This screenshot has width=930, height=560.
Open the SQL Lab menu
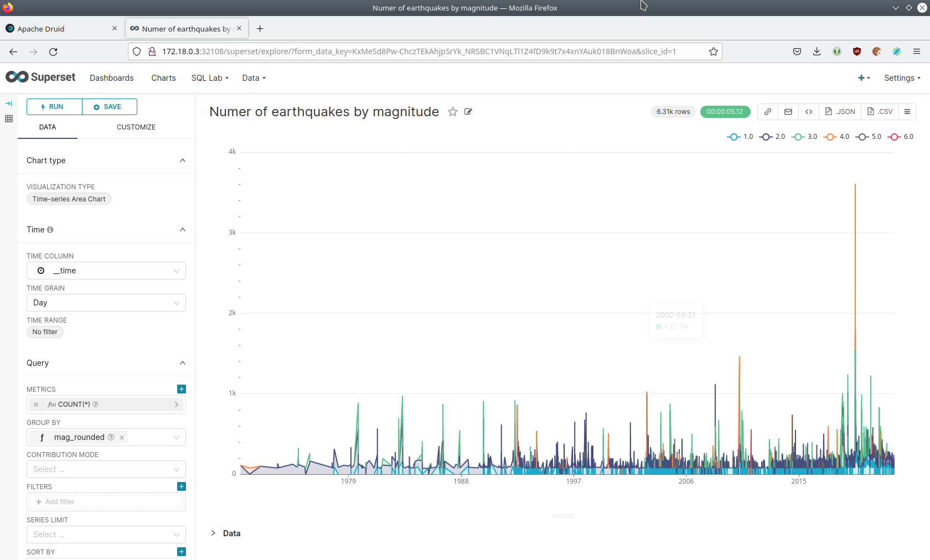[x=210, y=78]
